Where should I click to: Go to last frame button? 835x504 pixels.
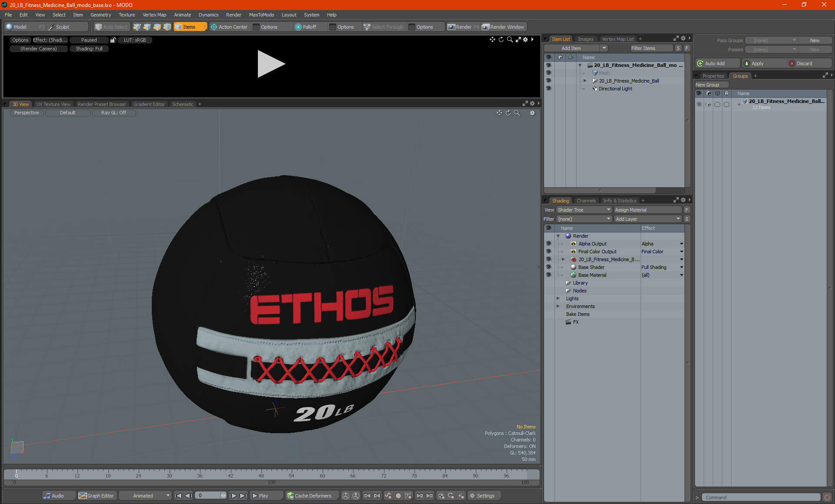point(244,496)
